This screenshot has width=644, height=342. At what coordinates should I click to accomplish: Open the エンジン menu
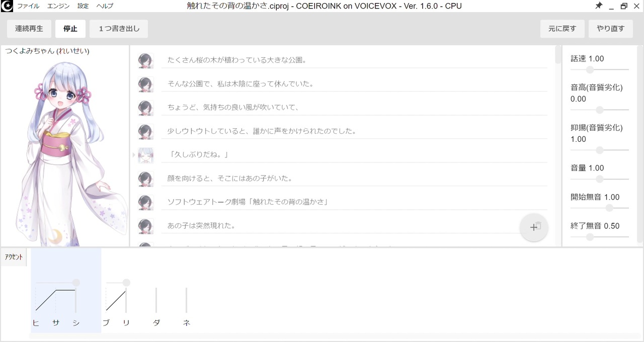pos(58,6)
